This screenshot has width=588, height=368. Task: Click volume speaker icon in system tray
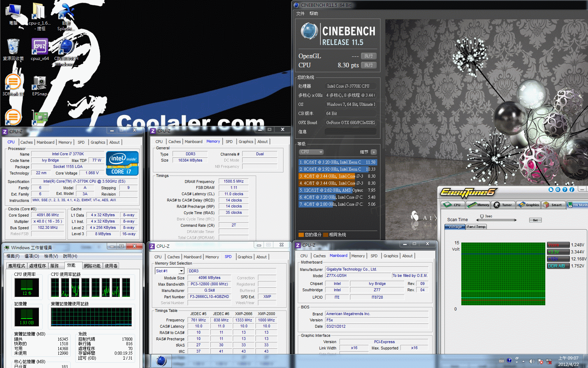coord(532,361)
